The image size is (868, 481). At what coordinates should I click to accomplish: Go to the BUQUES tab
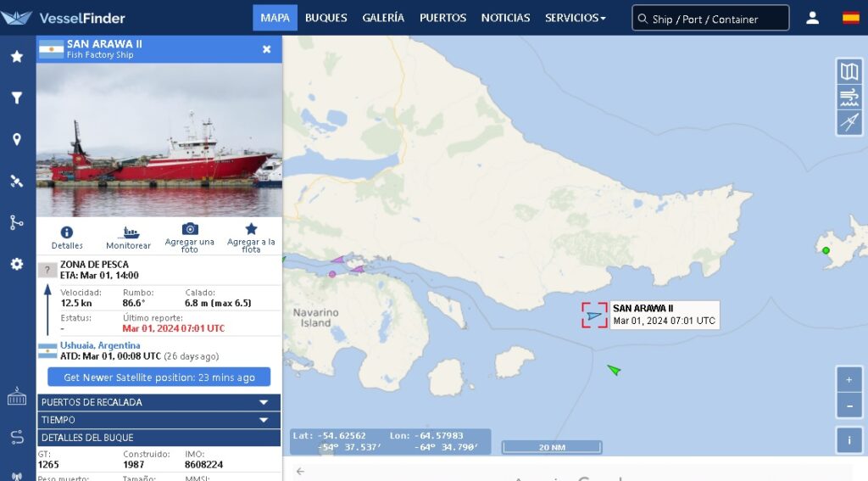[326, 18]
